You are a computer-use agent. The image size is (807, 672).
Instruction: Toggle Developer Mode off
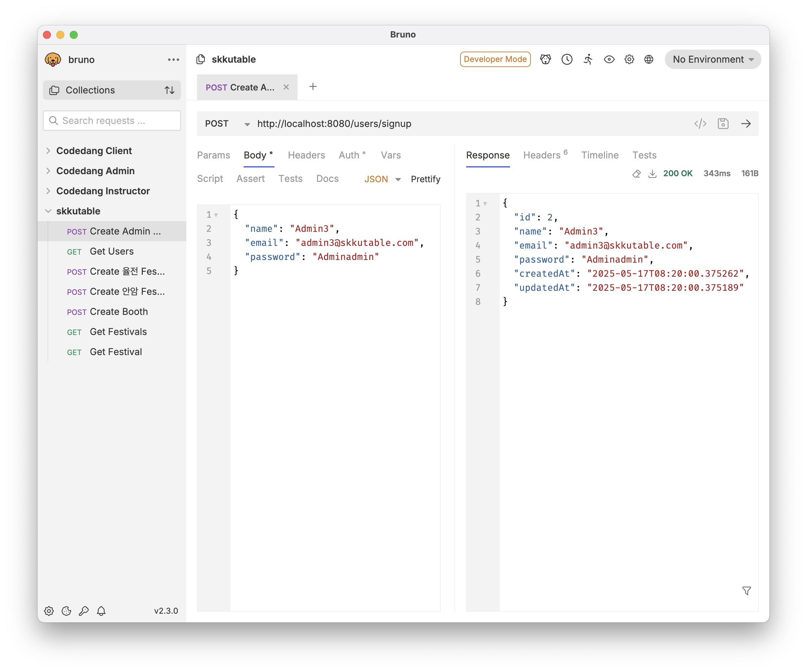coord(495,59)
